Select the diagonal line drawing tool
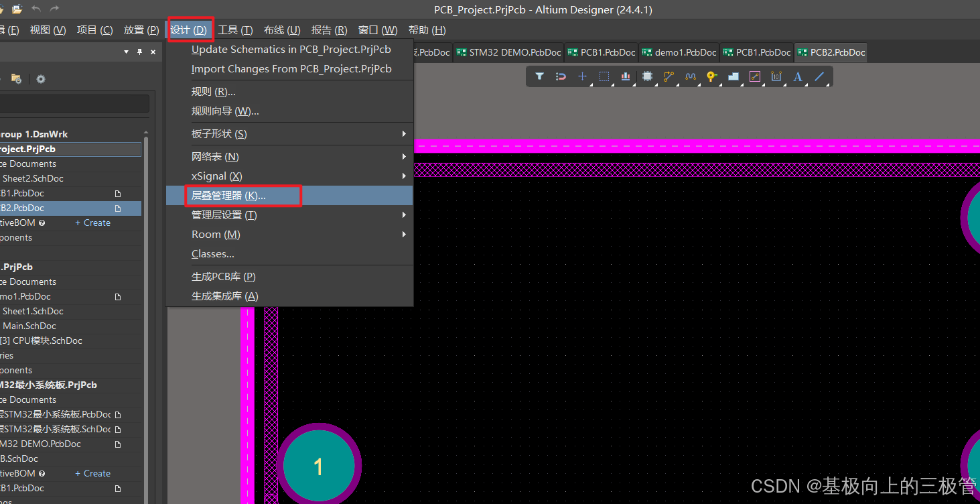This screenshot has height=504, width=980. click(819, 76)
